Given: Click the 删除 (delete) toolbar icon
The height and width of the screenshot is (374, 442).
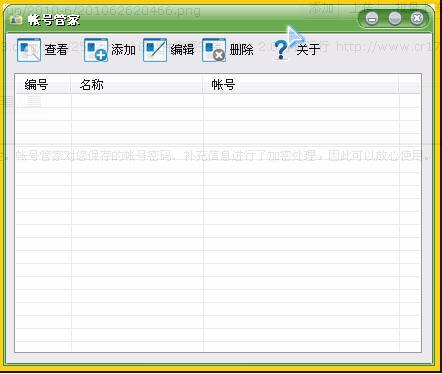Looking at the screenshot, I should pyautogui.click(x=214, y=50).
